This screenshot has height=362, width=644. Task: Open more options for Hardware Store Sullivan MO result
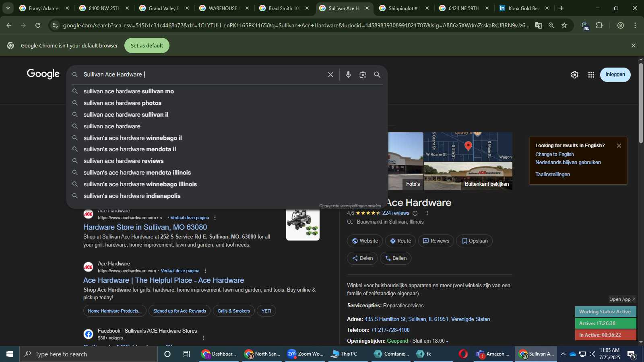(x=215, y=218)
